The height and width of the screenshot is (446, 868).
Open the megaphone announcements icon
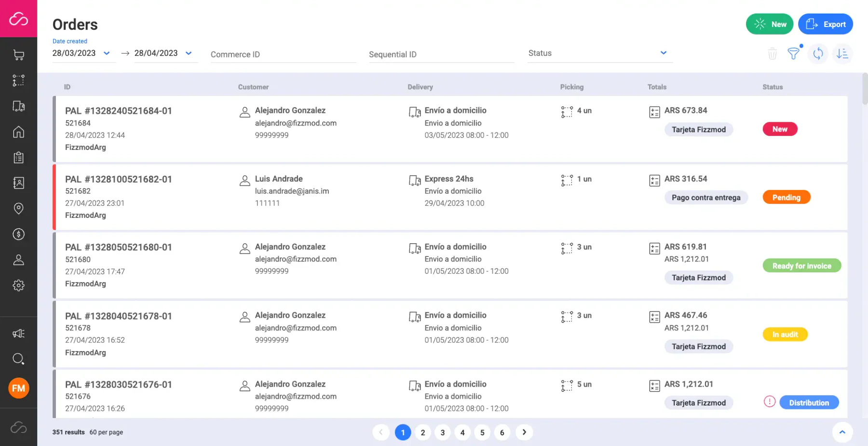pos(18,334)
